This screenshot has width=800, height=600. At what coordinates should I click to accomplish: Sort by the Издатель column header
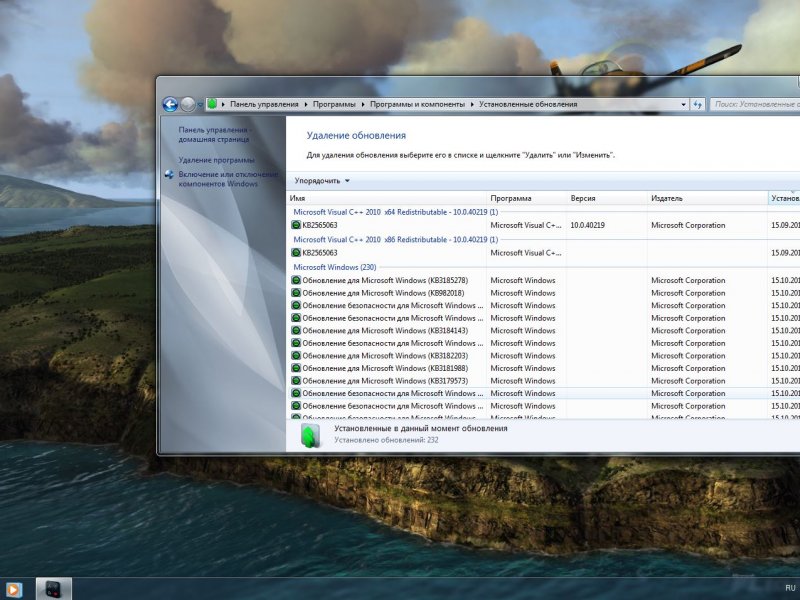707,198
